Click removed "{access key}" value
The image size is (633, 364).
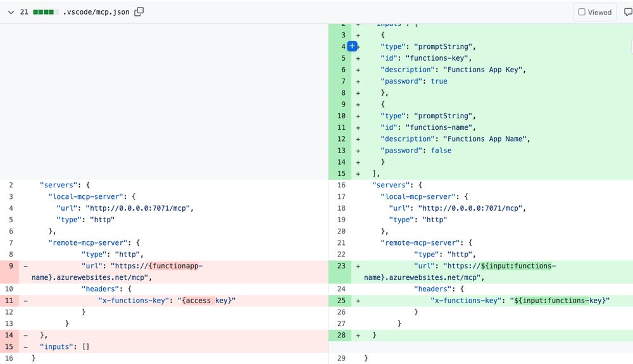206,301
